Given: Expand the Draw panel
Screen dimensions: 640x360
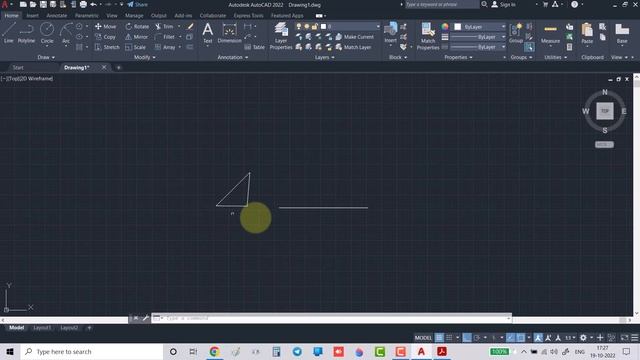Looking at the screenshot, I should click(x=46, y=58).
